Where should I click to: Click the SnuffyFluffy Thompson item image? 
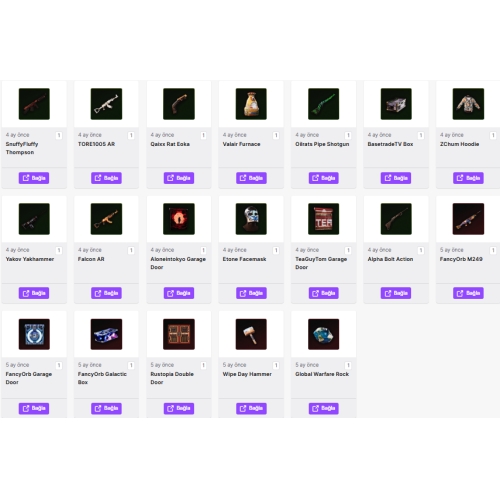tap(34, 104)
